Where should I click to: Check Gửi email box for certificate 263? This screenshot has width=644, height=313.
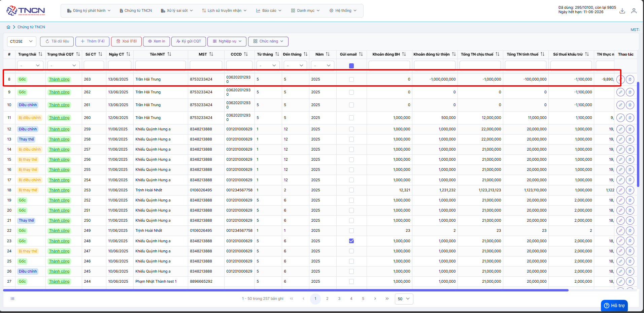(x=351, y=80)
